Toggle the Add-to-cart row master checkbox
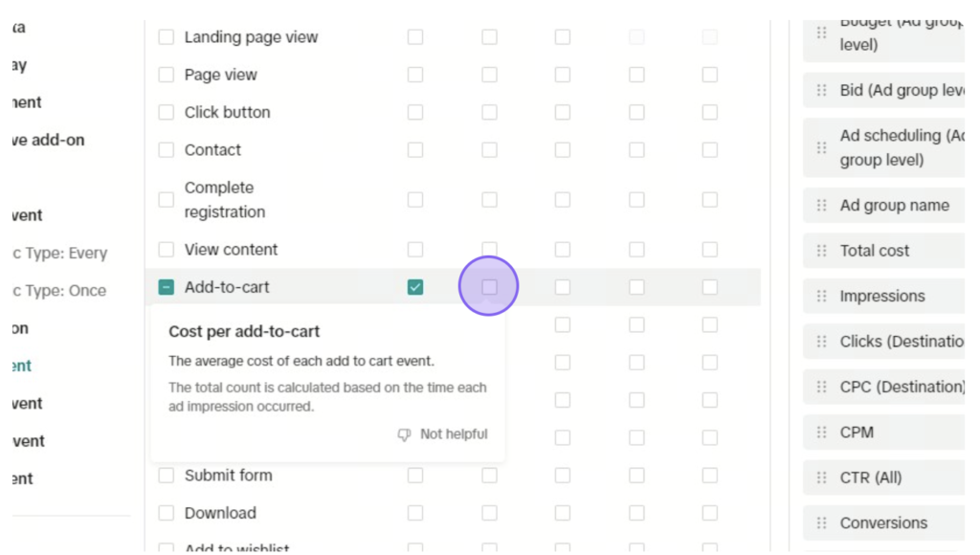 tap(167, 287)
